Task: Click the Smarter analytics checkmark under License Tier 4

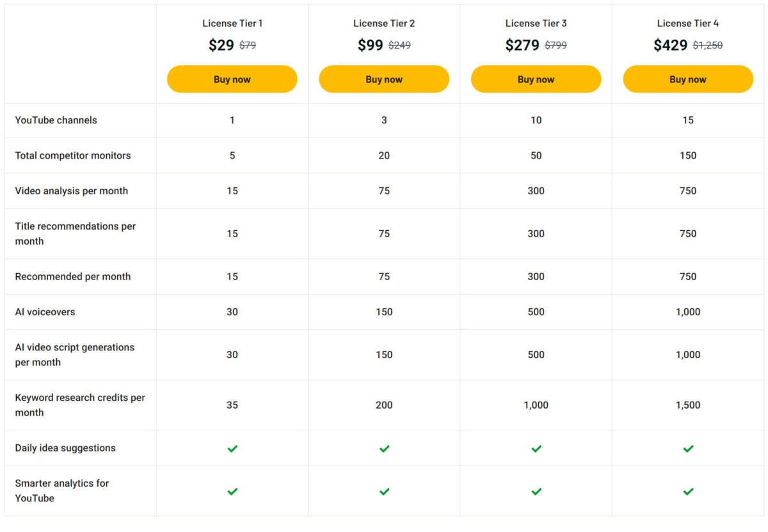Action: [688, 491]
